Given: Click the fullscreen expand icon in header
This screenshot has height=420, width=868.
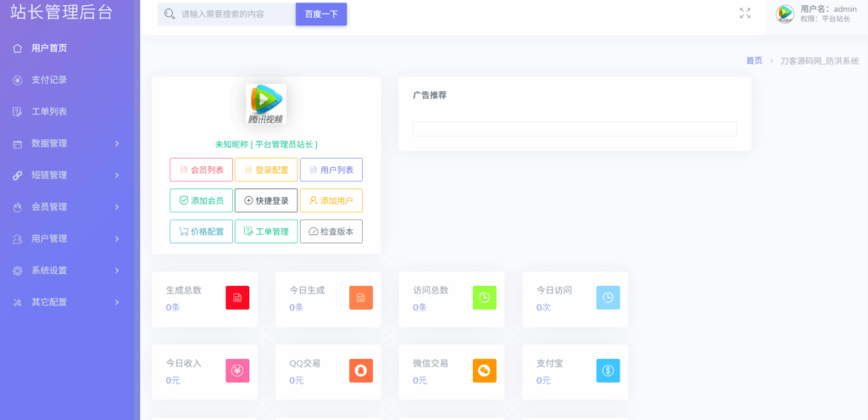Looking at the screenshot, I should pos(745,14).
